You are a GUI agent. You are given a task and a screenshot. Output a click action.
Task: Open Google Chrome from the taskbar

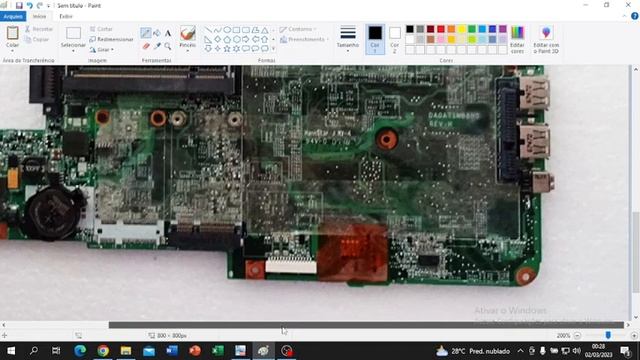(103, 351)
